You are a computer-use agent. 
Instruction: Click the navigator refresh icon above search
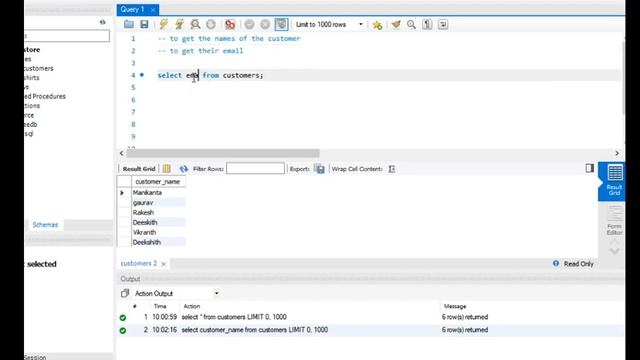[102, 22]
